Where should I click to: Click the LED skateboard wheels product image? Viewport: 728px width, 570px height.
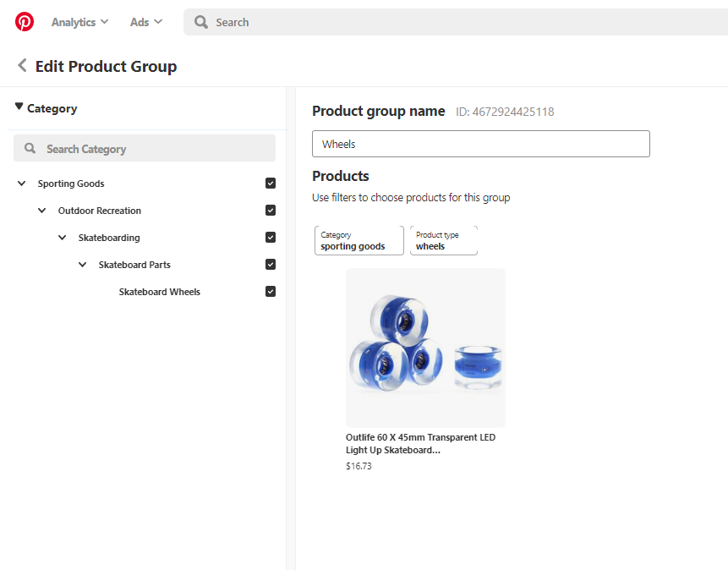click(x=425, y=348)
